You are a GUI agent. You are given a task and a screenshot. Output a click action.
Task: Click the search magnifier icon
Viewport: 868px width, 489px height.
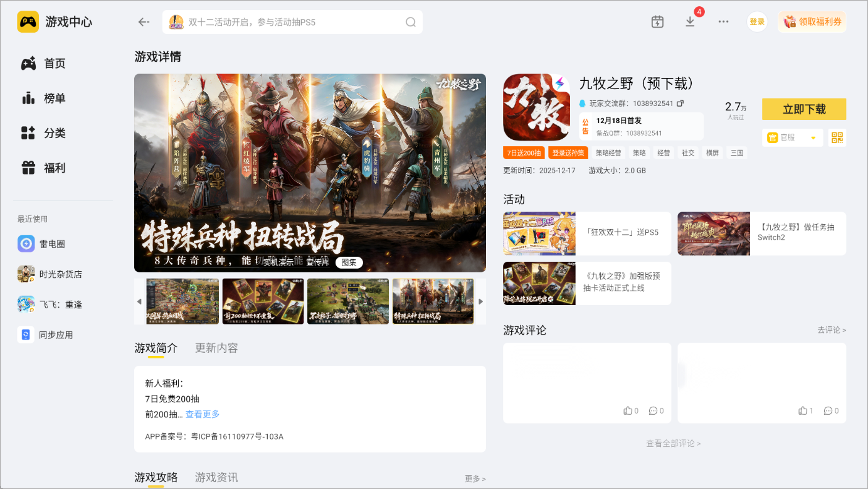click(x=411, y=22)
